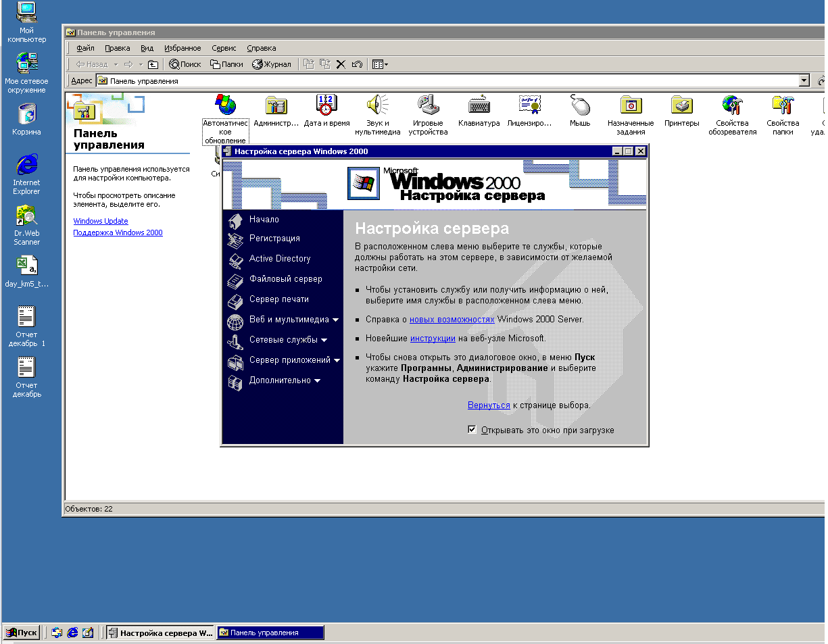Open the Избранное menu

click(x=182, y=48)
